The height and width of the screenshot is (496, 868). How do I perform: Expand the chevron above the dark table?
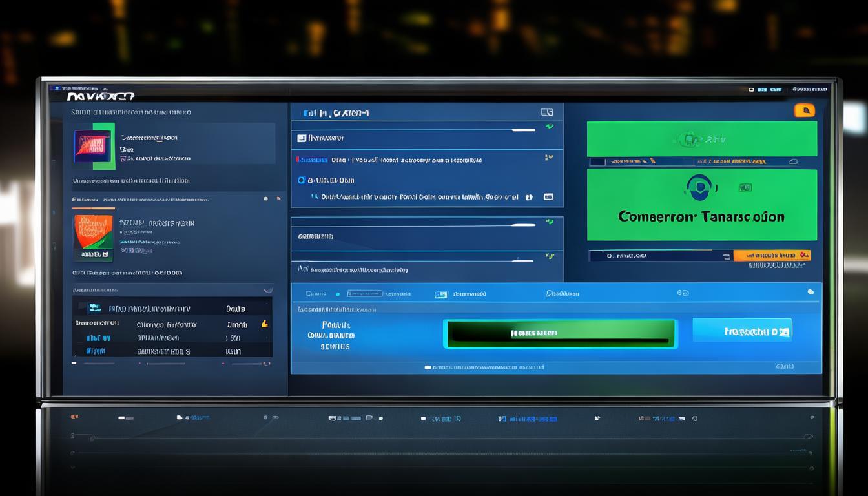pyautogui.click(x=269, y=290)
